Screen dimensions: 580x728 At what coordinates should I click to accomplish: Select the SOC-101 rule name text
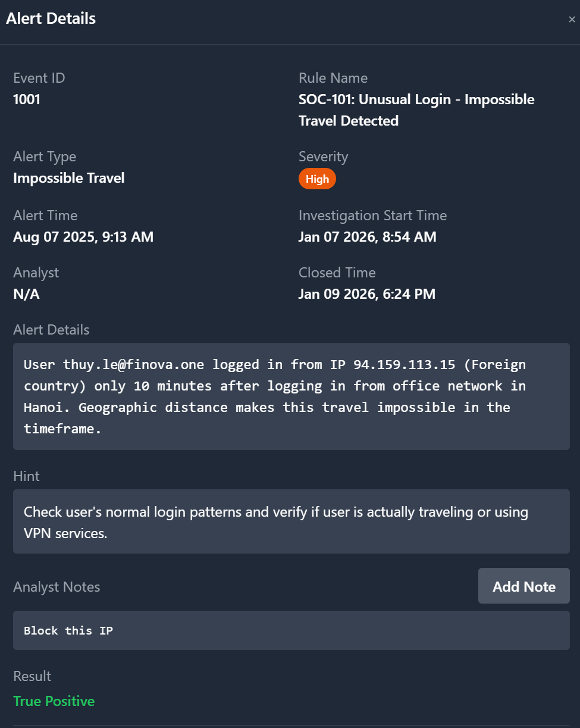click(416, 110)
